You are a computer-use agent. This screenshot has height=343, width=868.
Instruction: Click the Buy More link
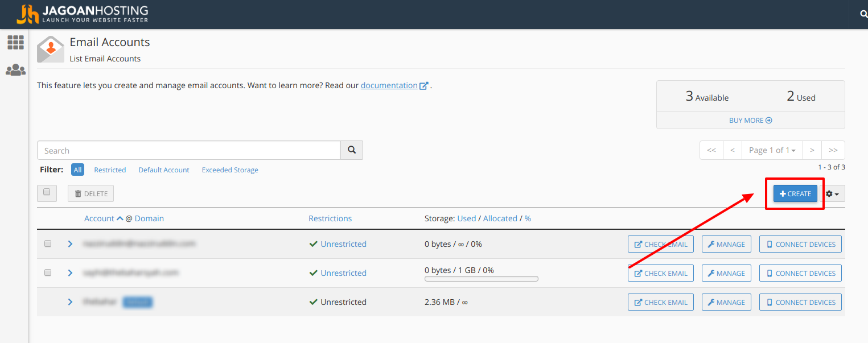pyautogui.click(x=750, y=121)
